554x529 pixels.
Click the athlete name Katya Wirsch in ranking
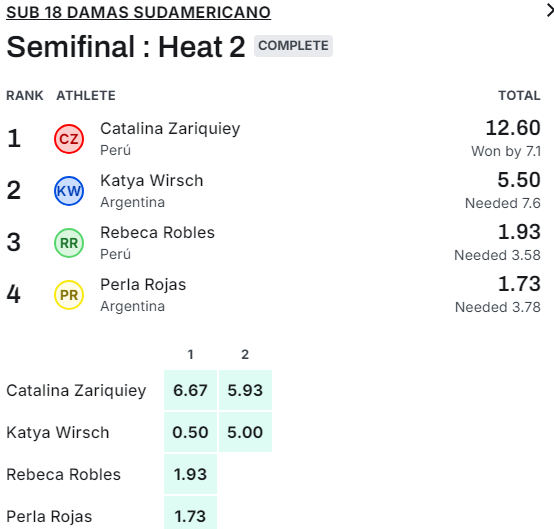pos(152,181)
